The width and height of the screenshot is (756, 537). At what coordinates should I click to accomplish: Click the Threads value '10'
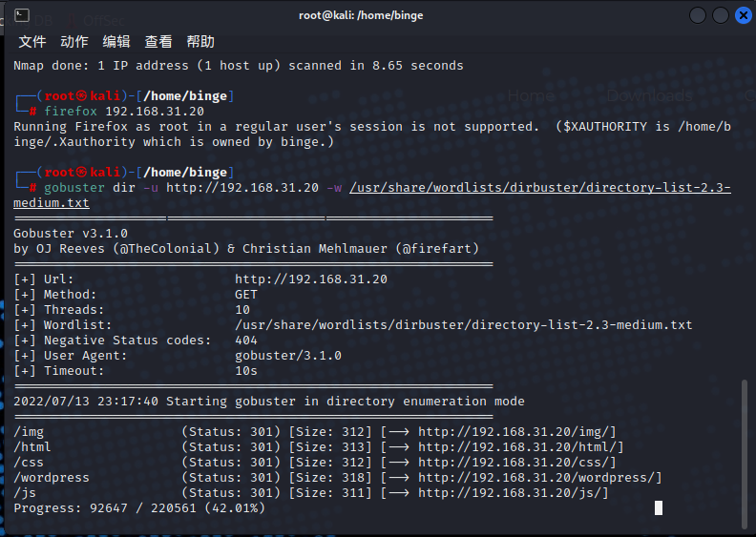click(242, 310)
